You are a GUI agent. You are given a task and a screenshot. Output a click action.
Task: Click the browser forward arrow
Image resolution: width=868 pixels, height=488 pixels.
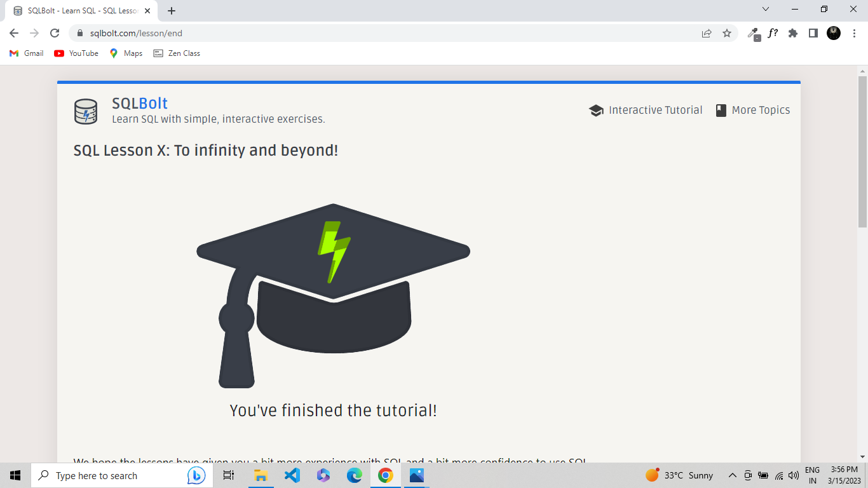click(x=34, y=33)
